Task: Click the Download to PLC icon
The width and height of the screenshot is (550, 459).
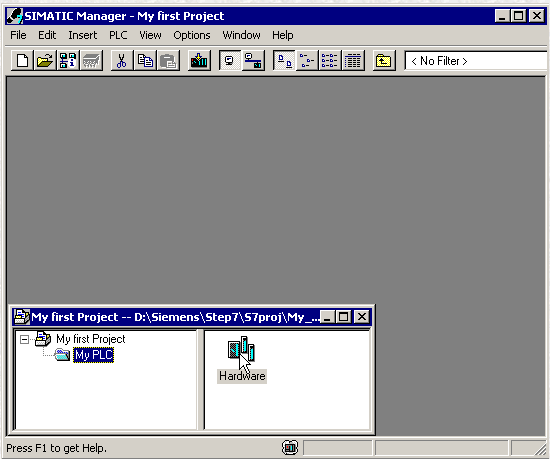Action: (x=199, y=61)
